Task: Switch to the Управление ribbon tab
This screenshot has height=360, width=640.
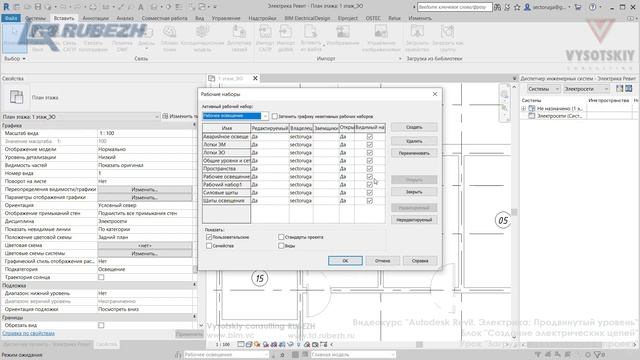Action: click(226, 18)
